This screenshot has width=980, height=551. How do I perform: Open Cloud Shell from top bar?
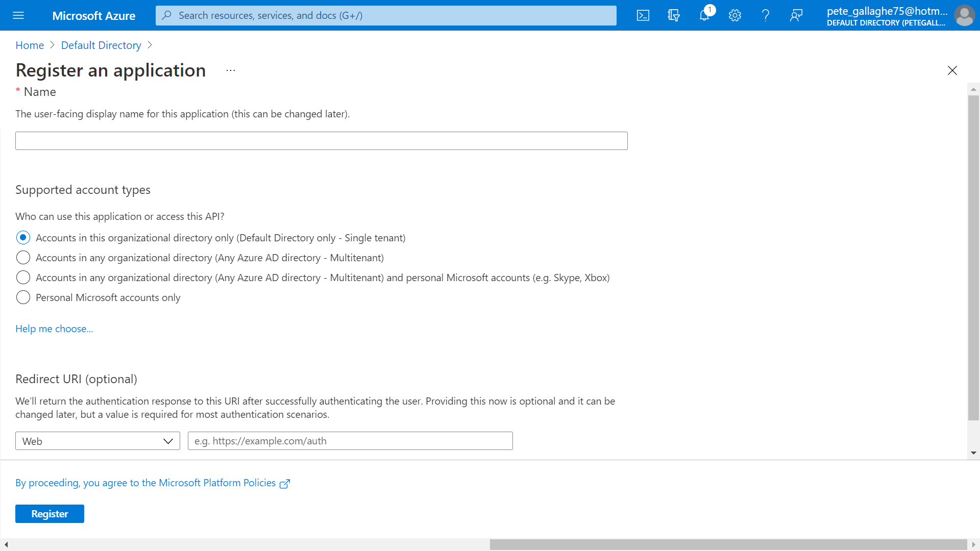[643, 15]
